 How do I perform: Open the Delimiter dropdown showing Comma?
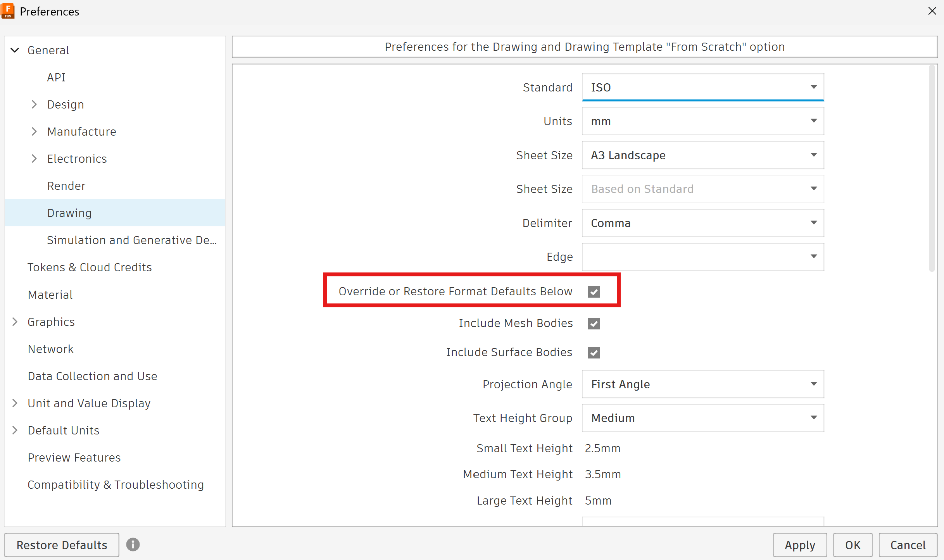703,223
